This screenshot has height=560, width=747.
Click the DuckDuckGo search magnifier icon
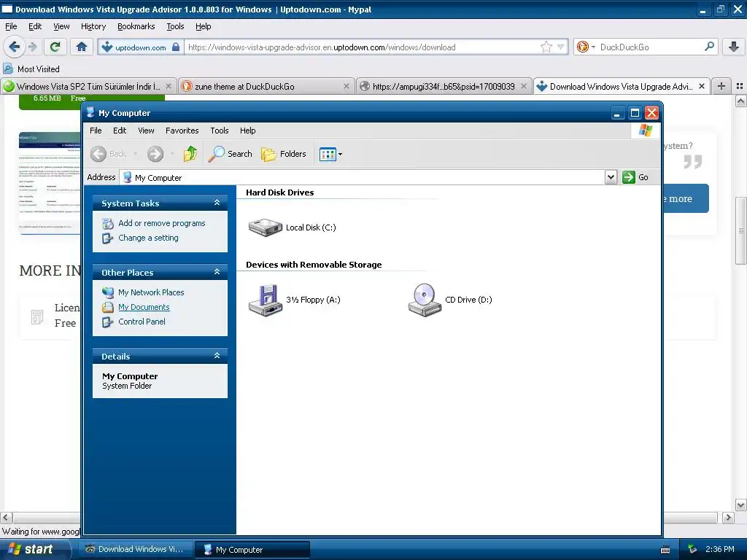point(709,47)
